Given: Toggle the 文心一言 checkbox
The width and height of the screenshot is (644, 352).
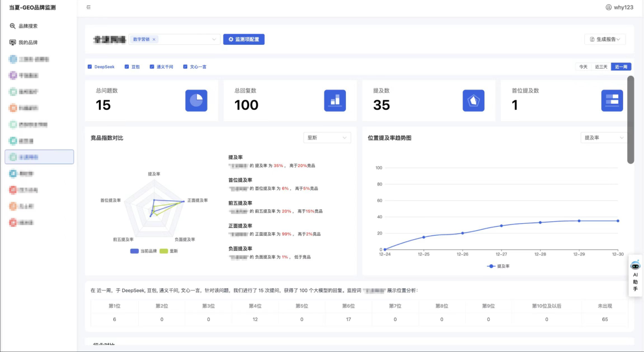Looking at the screenshot, I should point(185,67).
